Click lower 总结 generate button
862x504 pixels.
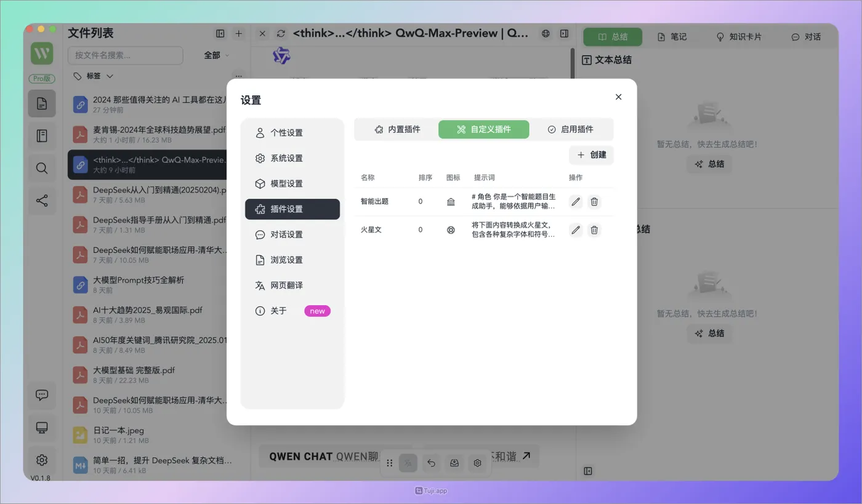[709, 333]
